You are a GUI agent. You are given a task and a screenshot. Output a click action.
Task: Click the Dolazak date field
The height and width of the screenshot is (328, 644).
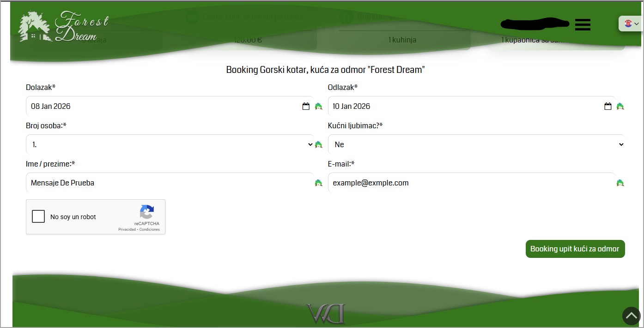tap(162, 107)
